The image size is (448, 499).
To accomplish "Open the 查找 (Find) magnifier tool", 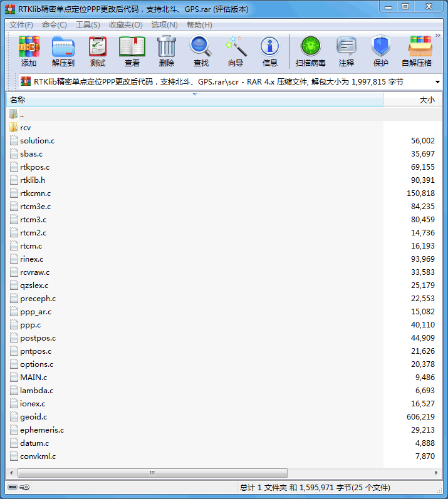I will pos(201,51).
